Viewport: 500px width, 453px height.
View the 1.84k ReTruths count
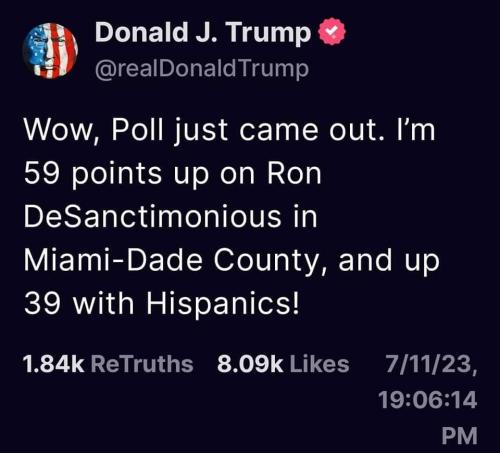click(x=53, y=364)
